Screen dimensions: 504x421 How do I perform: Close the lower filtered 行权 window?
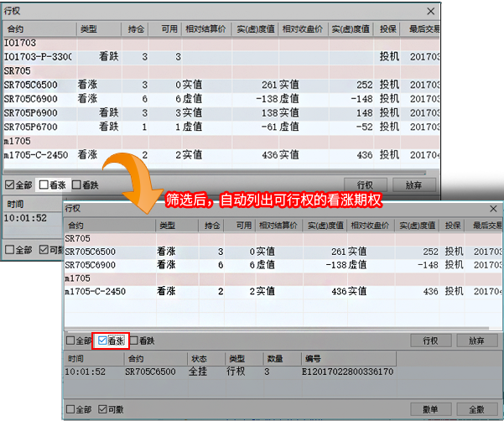pyautogui.click(x=491, y=208)
